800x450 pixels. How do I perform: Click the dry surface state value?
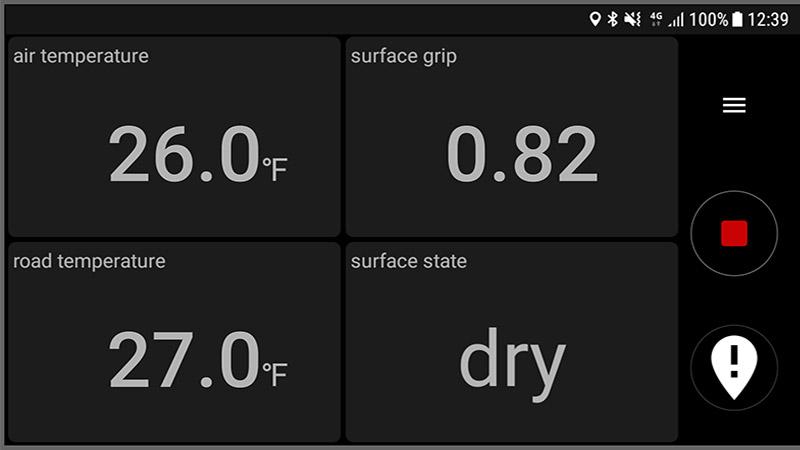(512, 363)
